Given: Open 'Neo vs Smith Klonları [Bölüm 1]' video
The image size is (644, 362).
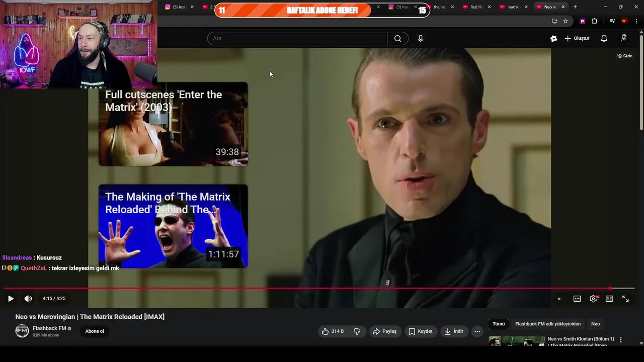Looking at the screenshot, I should [x=581, y=341].
